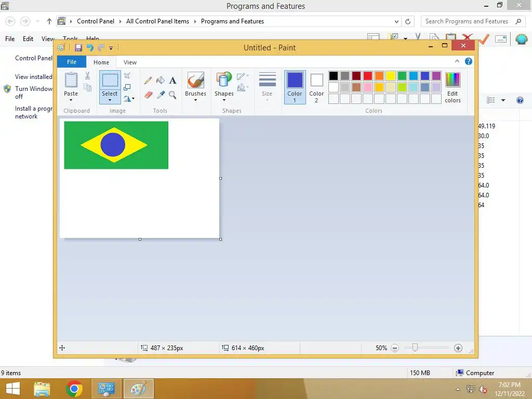
Task: Open the view options dropdown in Programs window
Action: 503,100
